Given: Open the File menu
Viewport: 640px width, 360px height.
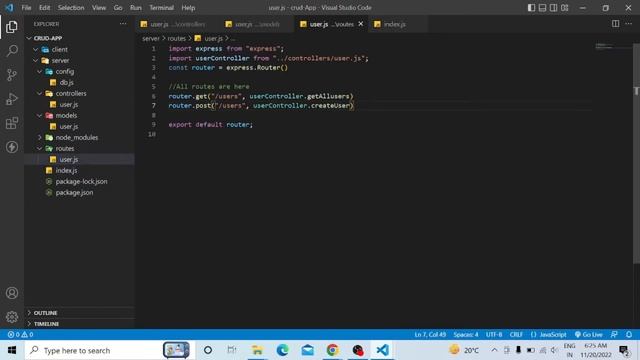Looking at the screenshot, I should (x=27, y=8).
